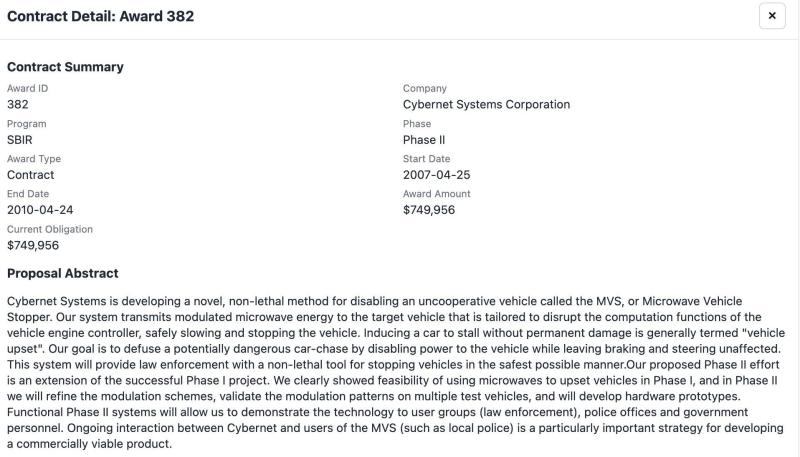This screenshot has width=800, height=457.
Task: Click the Proposal Abstract heading
Action: click(63, 273)
